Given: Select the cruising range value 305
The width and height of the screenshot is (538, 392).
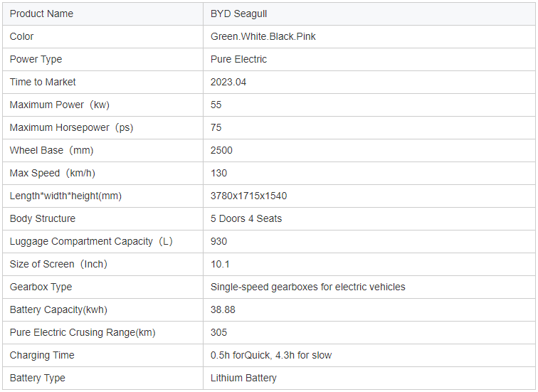Looking at the screenshot, I should (x=218, y=332).
